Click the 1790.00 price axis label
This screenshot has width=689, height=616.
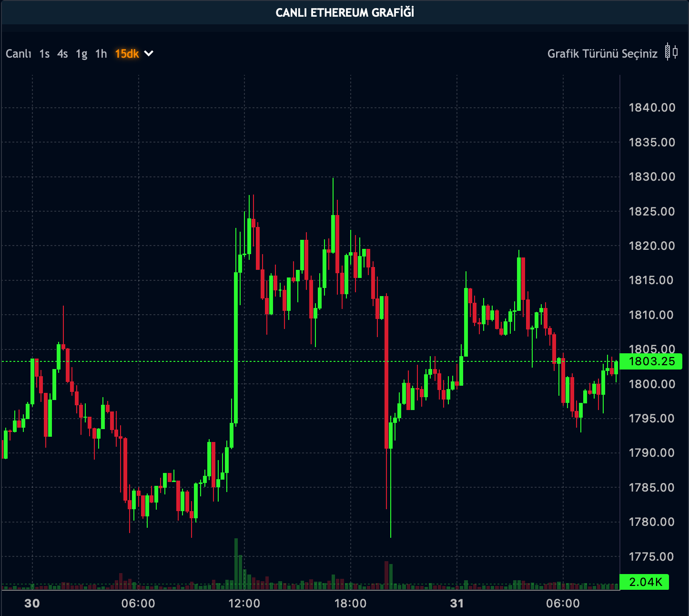point(652,453)
